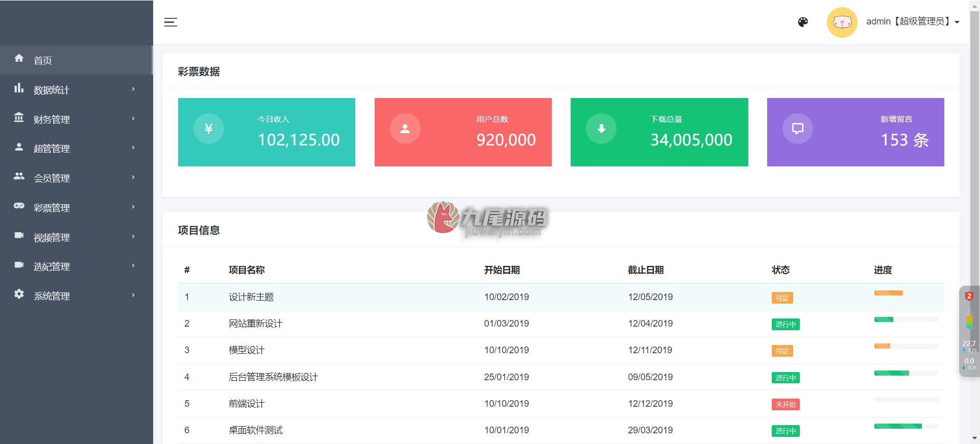Click the 财务管理 bank icon
The image size is (980, 444).
coord(19,117)
